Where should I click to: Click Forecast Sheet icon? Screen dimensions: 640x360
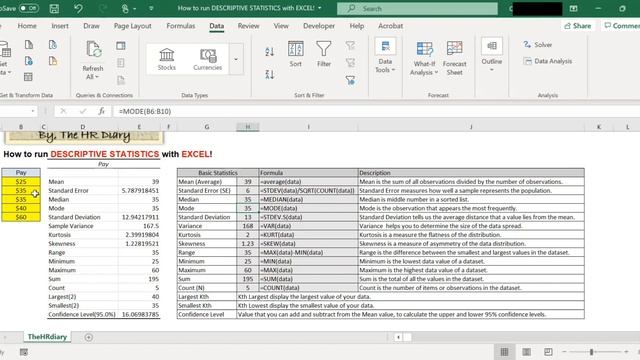[454, 58]
